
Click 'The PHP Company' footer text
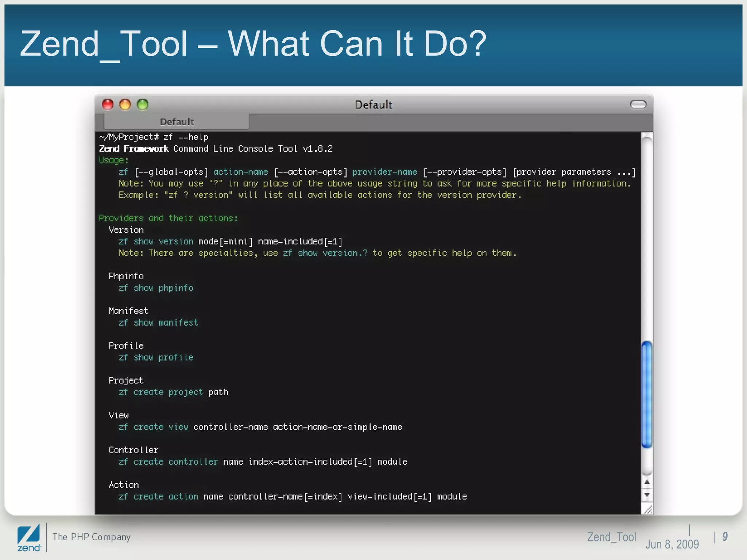pos(92,537)
